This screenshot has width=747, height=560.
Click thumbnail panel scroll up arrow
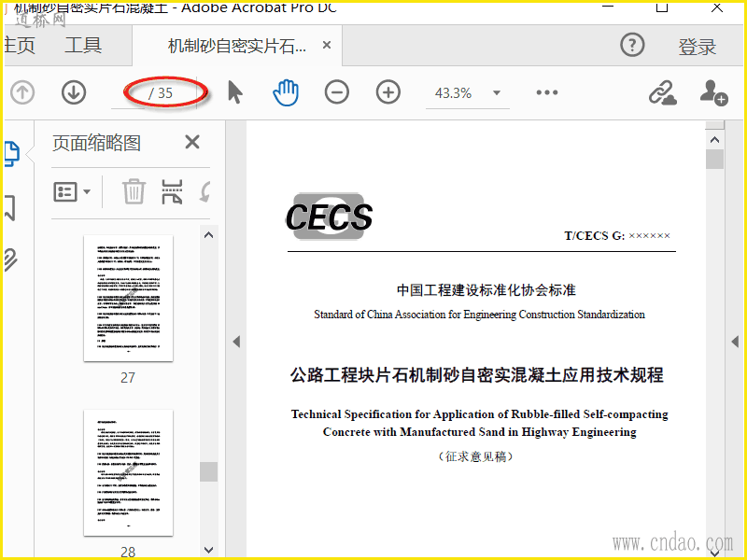pos(208,235)
